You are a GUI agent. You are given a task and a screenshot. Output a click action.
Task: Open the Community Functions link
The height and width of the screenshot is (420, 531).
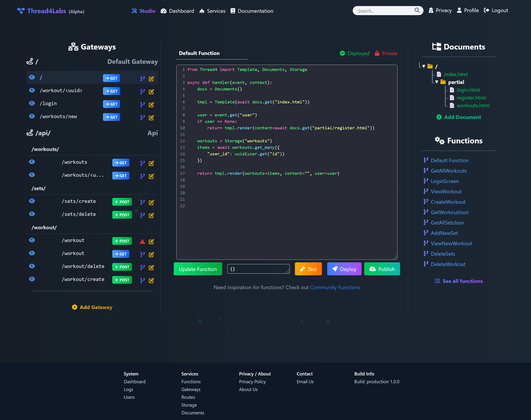(x=335, y=287)
